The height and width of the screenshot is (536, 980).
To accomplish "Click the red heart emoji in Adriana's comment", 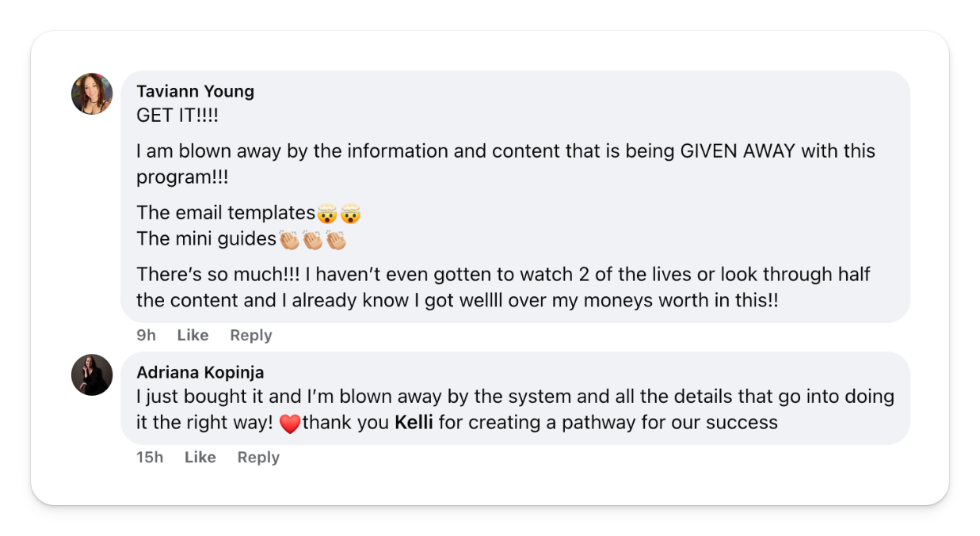I will click(290, 424).
